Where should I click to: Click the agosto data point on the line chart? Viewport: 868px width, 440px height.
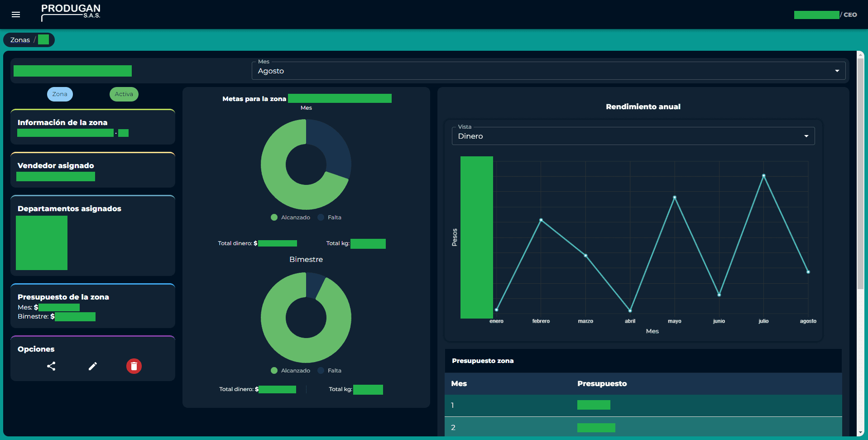click(808, 272)
